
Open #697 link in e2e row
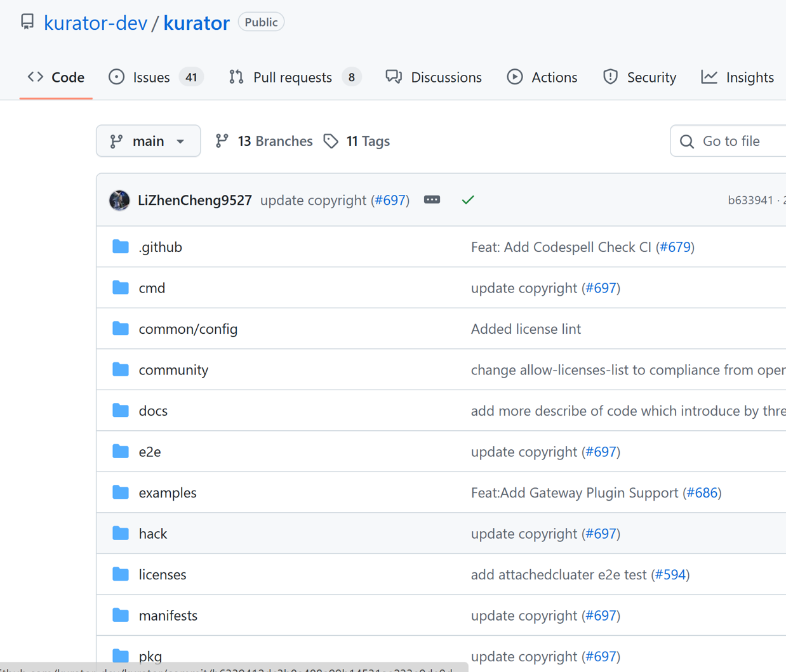pyautogui.click(x=601, y=452)
